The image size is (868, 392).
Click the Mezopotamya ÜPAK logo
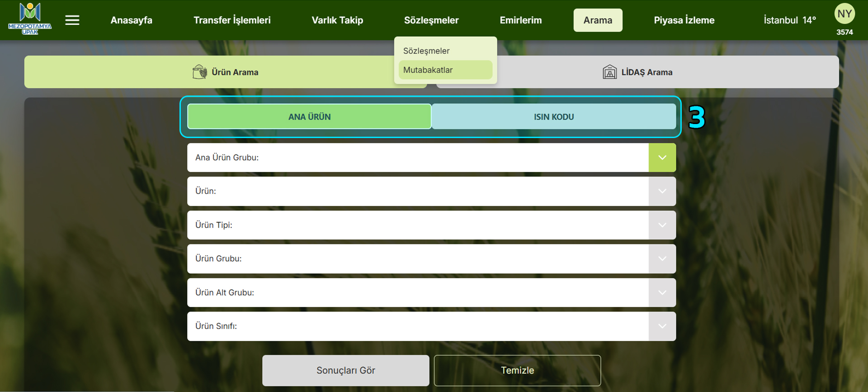coord(30,19)
